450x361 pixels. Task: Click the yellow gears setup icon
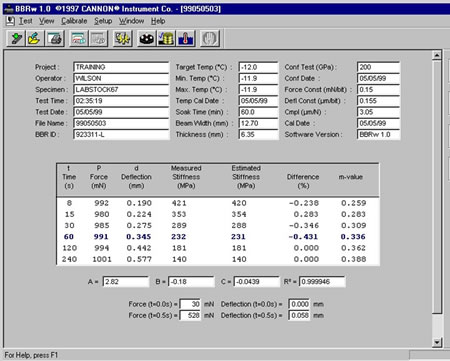coord(122,39)
